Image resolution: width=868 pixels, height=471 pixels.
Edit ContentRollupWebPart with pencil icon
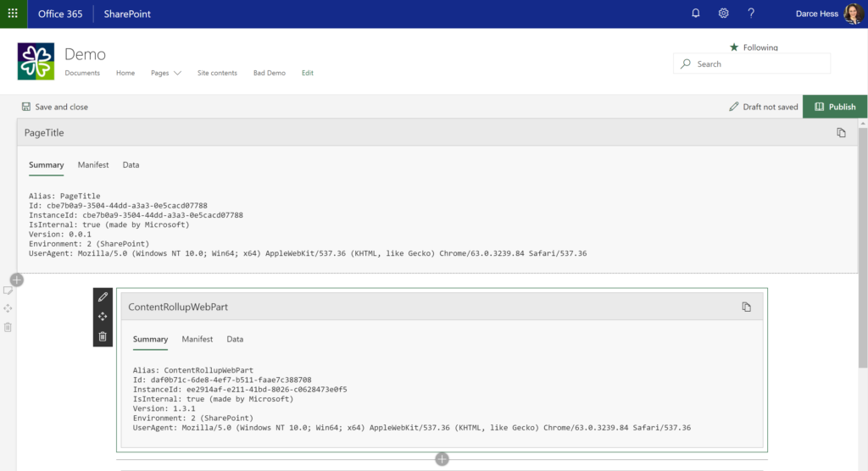[x=103, y=297]
